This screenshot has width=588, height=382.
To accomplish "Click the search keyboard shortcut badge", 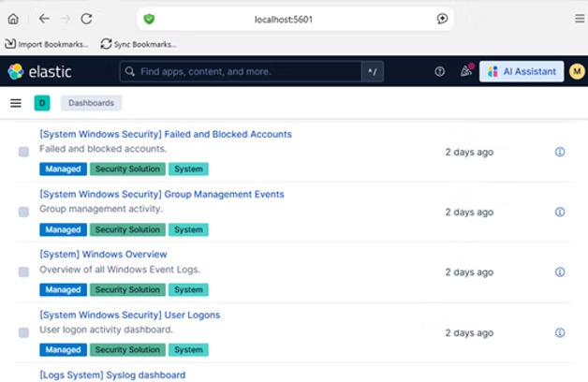I will pyautogui.click(x=373, y=71).
